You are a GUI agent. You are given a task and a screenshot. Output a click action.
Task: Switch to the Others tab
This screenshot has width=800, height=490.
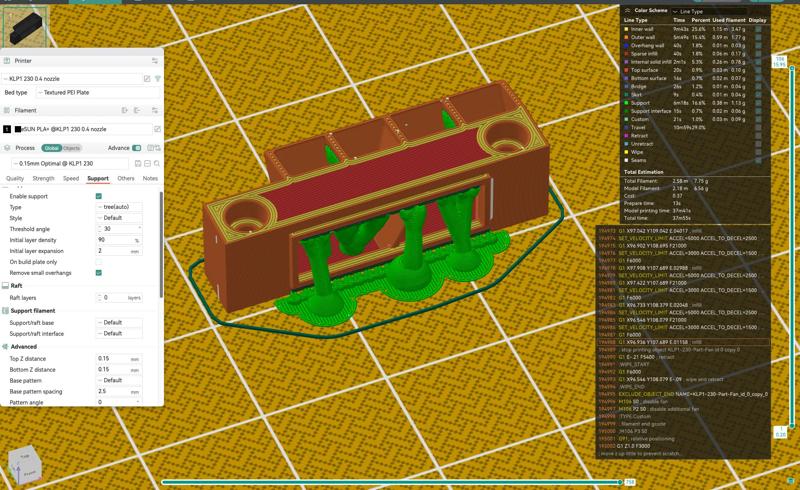126,178
